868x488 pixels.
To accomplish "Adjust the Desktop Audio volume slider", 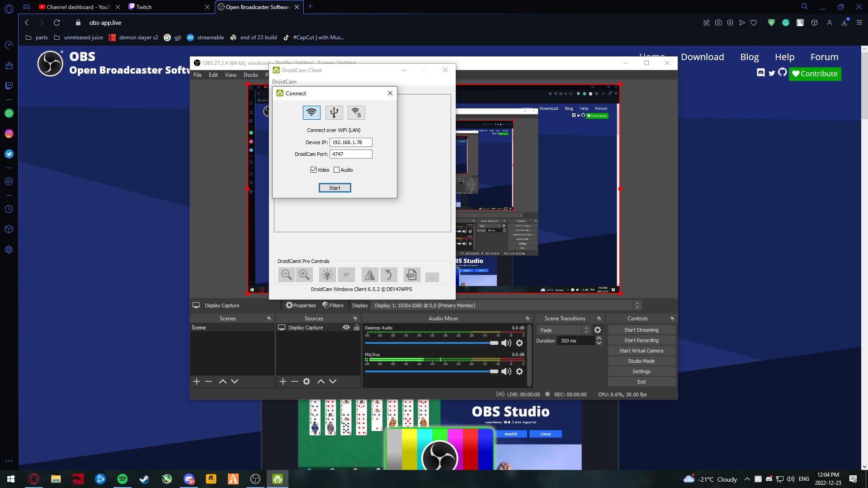I will click(494, 343).
